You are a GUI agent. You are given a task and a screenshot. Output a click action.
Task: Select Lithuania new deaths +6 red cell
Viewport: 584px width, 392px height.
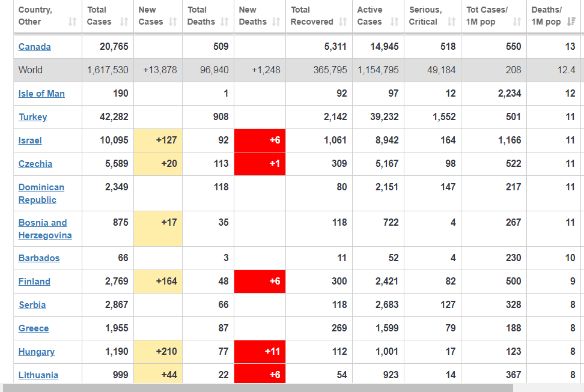point(260,374)
